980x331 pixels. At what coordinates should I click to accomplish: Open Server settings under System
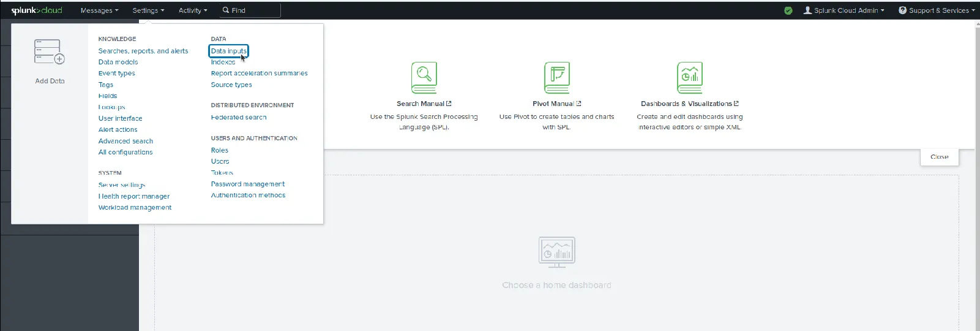pos(122,185)
